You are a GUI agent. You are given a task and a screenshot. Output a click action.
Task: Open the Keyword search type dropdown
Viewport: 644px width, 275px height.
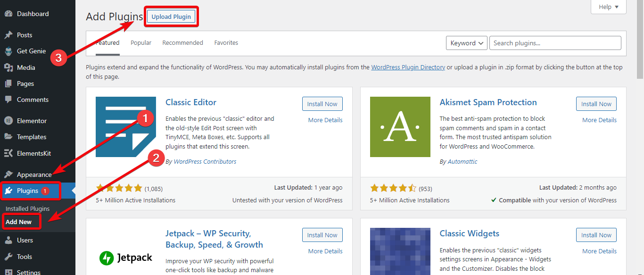tap(467, 43)
